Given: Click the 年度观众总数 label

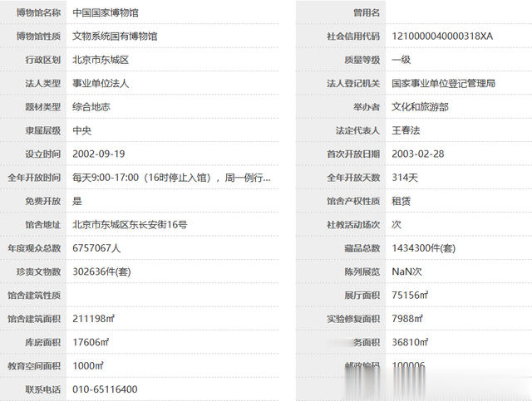Looking at the screenshot, I should 34,248.
